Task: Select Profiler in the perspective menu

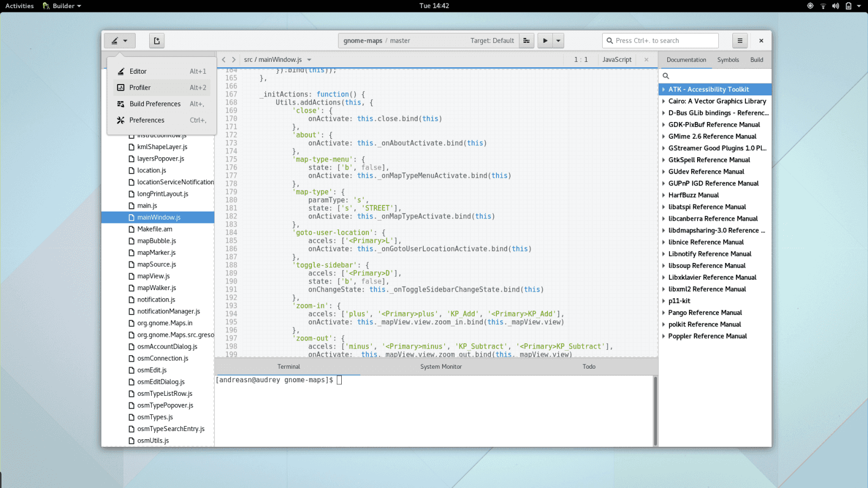Action: [162, 87]
